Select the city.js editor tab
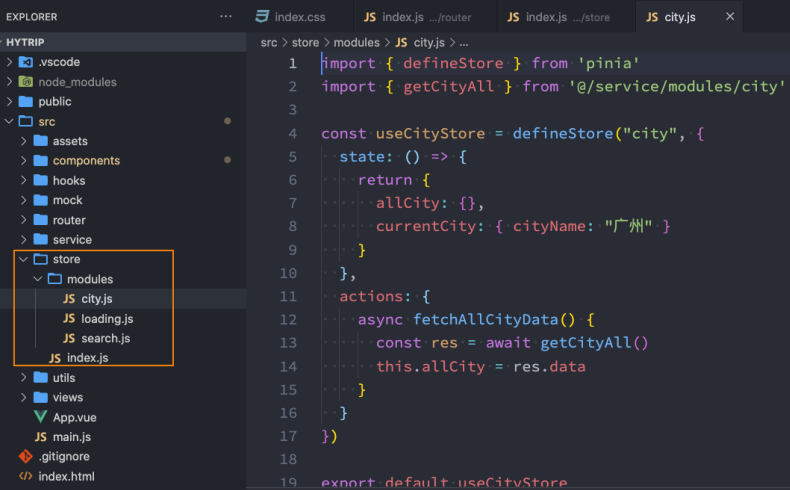 pos(689,17)
